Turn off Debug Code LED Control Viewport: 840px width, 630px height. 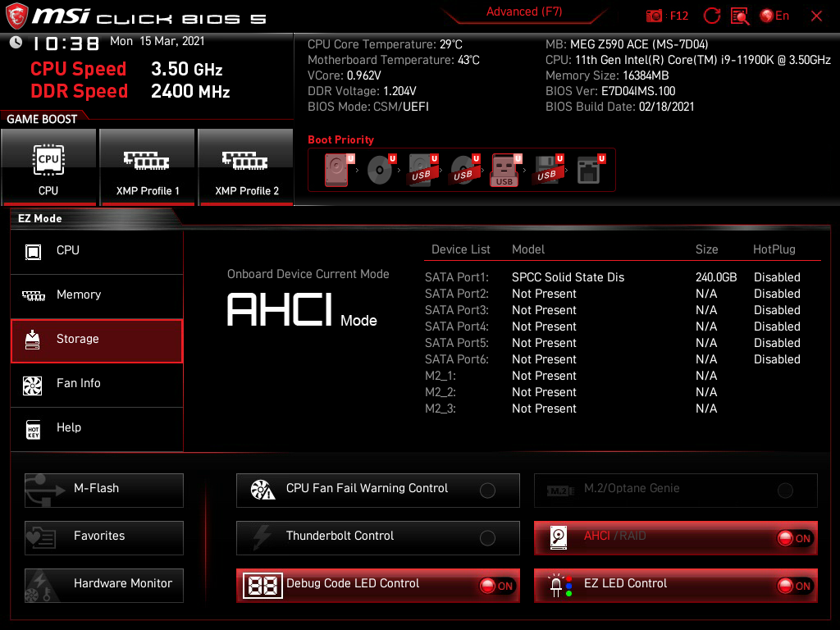click(x=497, y=586)
